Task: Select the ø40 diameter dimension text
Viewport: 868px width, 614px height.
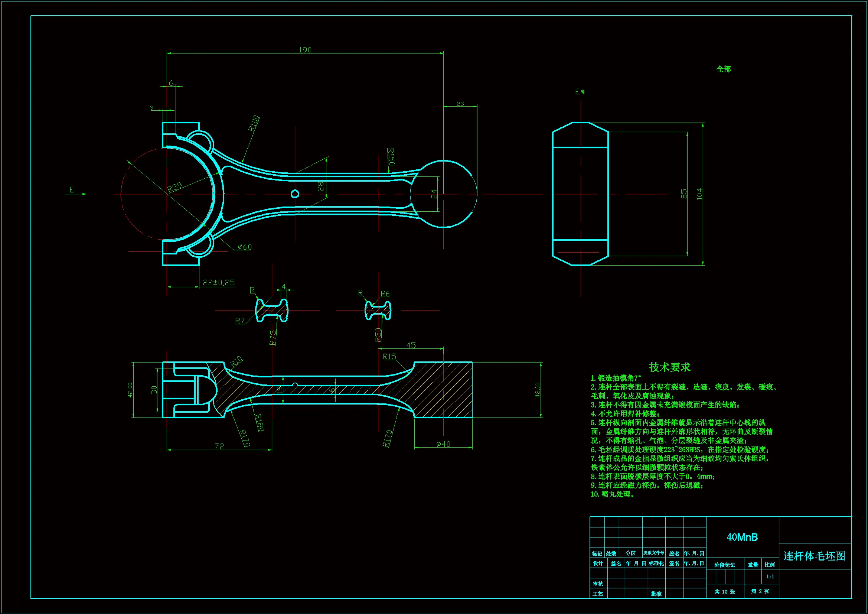Action: [443, 444]
